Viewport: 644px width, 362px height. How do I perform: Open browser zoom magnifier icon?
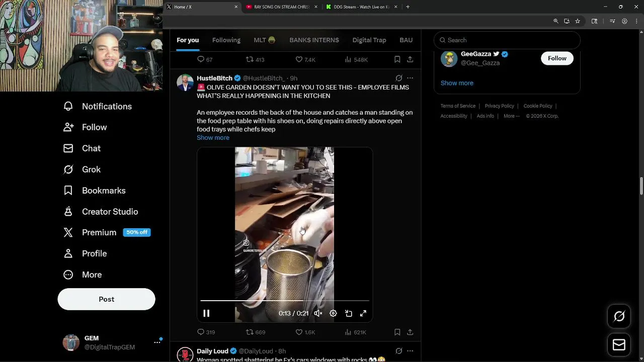click(555, 21)
